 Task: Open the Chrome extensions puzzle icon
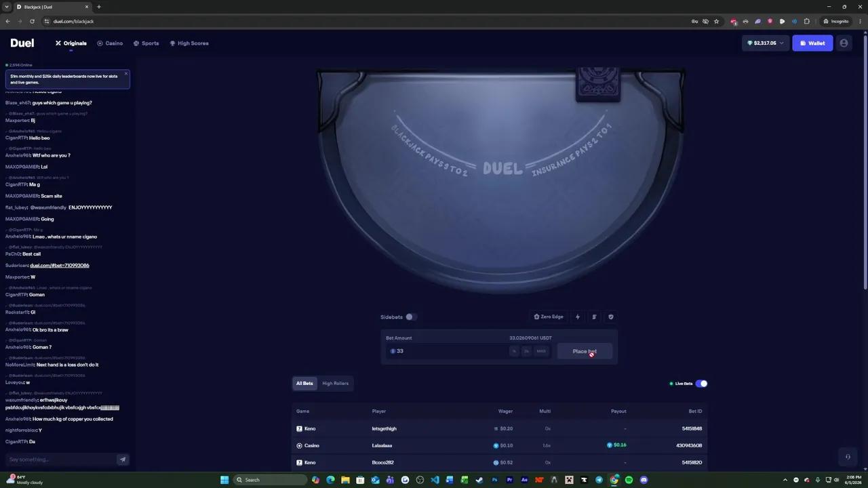(x=806, y=21)
